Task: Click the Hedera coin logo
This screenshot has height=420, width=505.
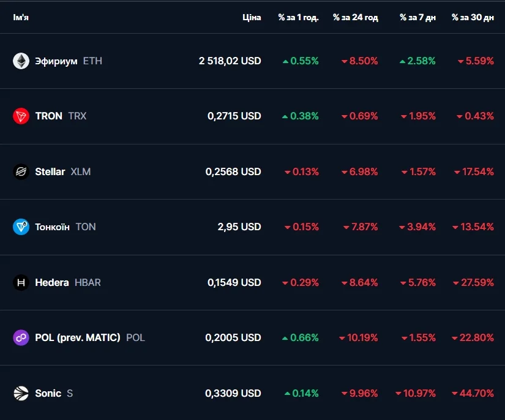Action: [21, 282]
